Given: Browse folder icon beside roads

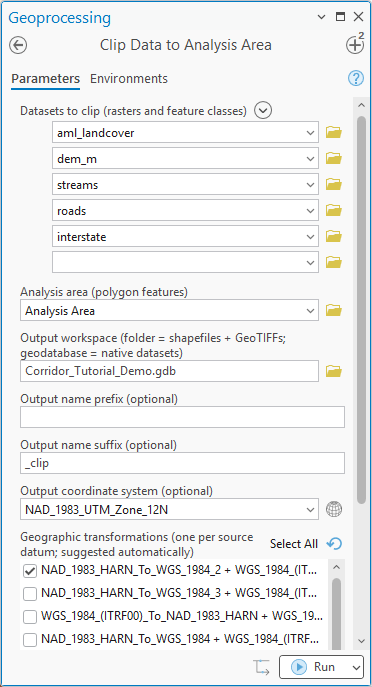Looking at the screenshot, I should tap(334, 211).
